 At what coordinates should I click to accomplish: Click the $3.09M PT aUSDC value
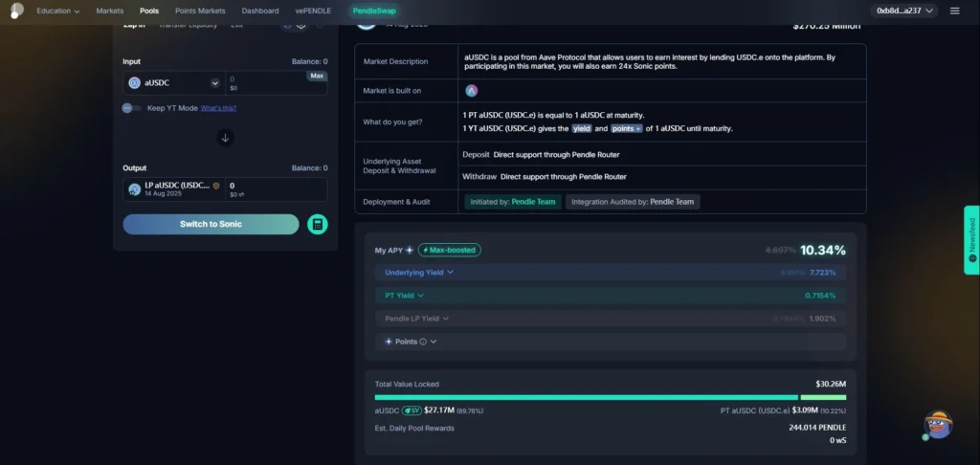coord(805,410)
